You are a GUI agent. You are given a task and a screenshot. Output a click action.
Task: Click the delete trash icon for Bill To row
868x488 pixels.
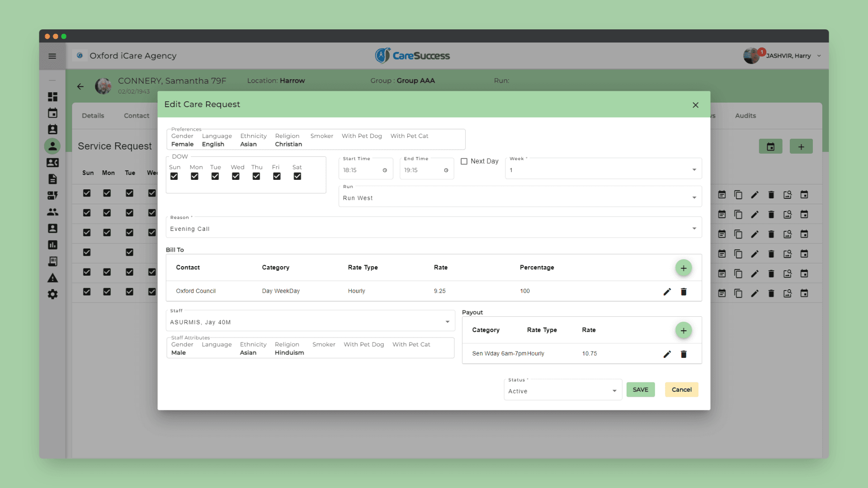coord(684,291)
